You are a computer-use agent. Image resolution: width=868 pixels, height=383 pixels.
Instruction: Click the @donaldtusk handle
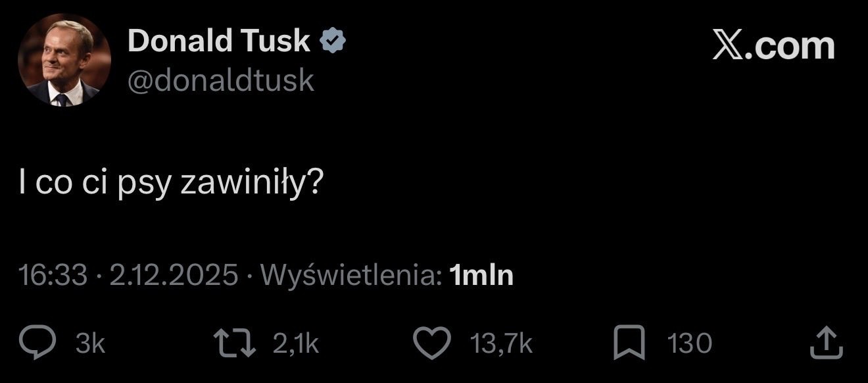tap(221, 80)
